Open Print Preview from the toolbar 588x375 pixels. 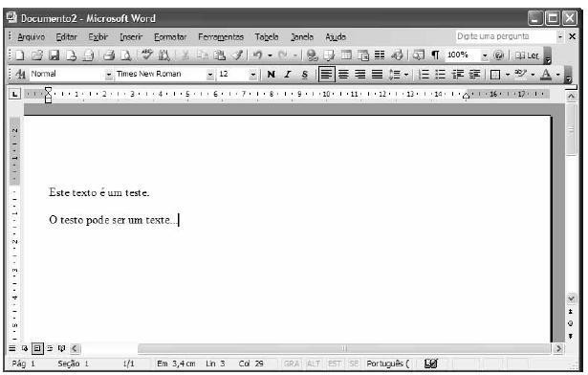click(x=126, y=55)
